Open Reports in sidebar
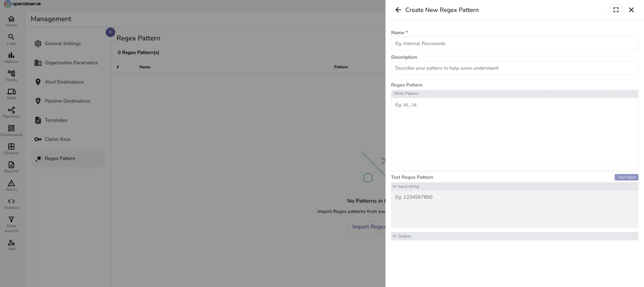Image resolution: width=644 pixels, height=287 pixels. 11,167
